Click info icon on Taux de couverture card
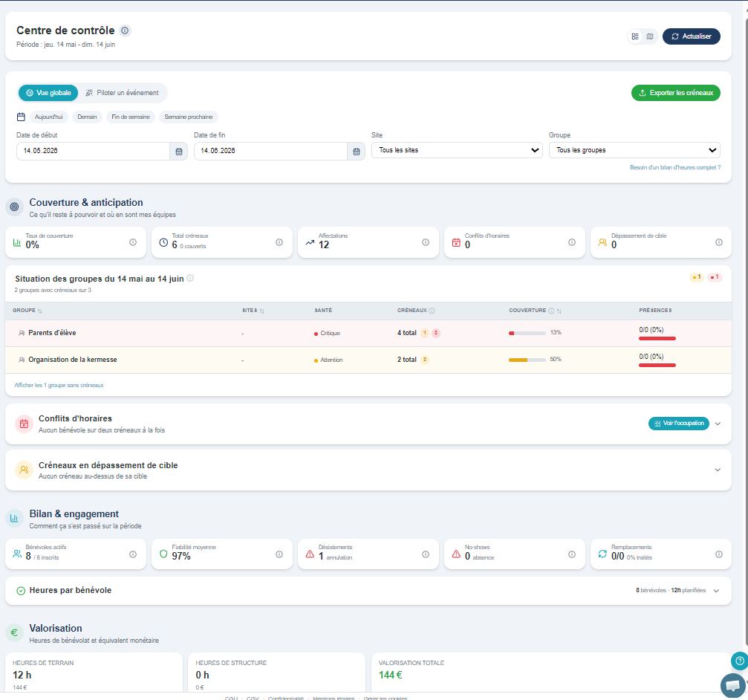Screen dimensions: 748x700 coord(133,242)
